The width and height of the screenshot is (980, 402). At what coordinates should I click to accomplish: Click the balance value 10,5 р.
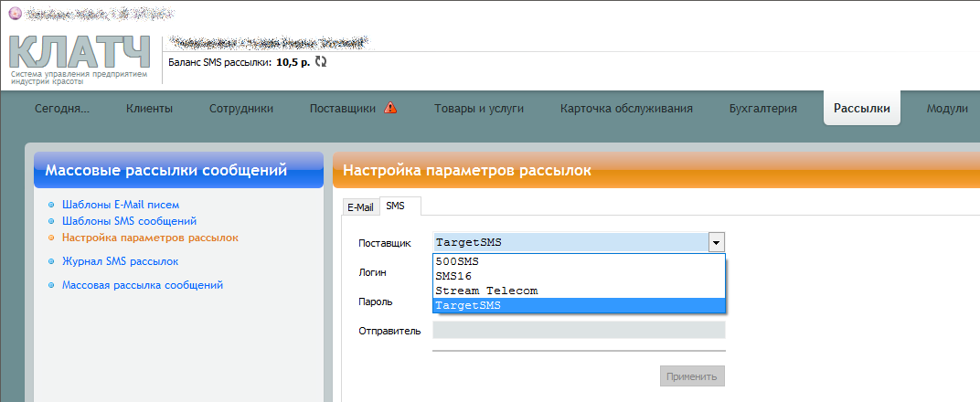[x=293, y=62]
